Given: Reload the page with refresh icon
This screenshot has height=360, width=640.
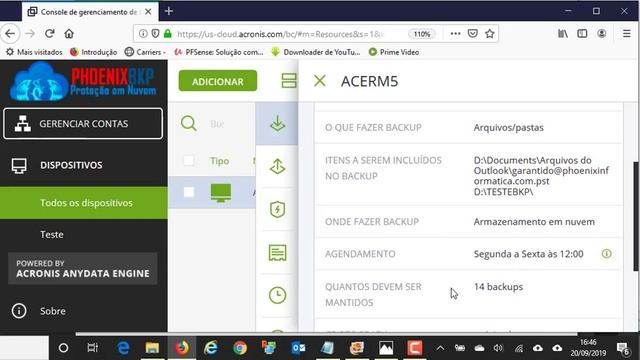Looking at the screenshot, I should (50, 33).
